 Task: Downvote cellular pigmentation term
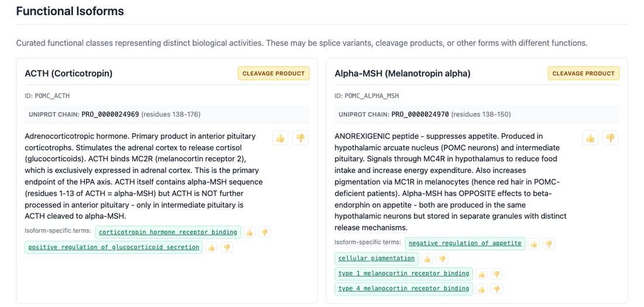(443, 259)
